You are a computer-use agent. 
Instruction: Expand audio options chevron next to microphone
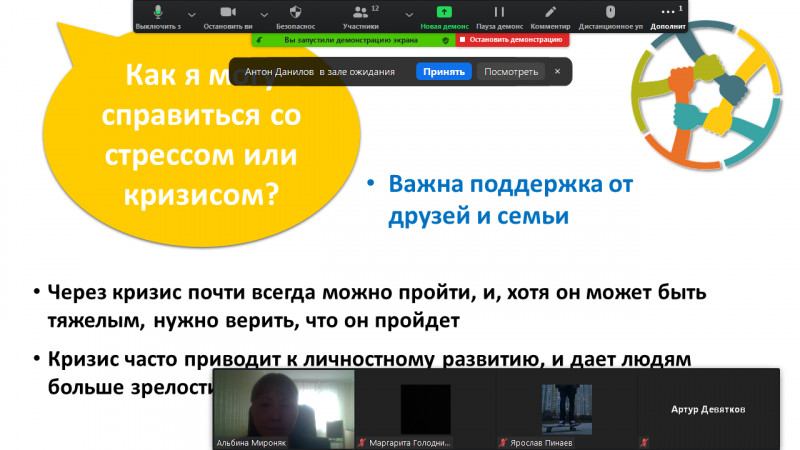(192, 15)
